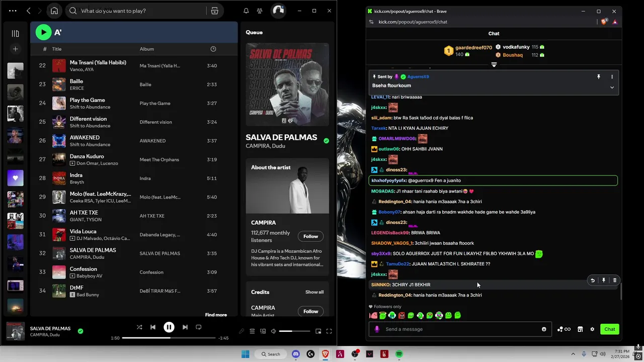Open SALVA DE PALMAS cover in Queue
644x362 pixels.
(287, 84)
